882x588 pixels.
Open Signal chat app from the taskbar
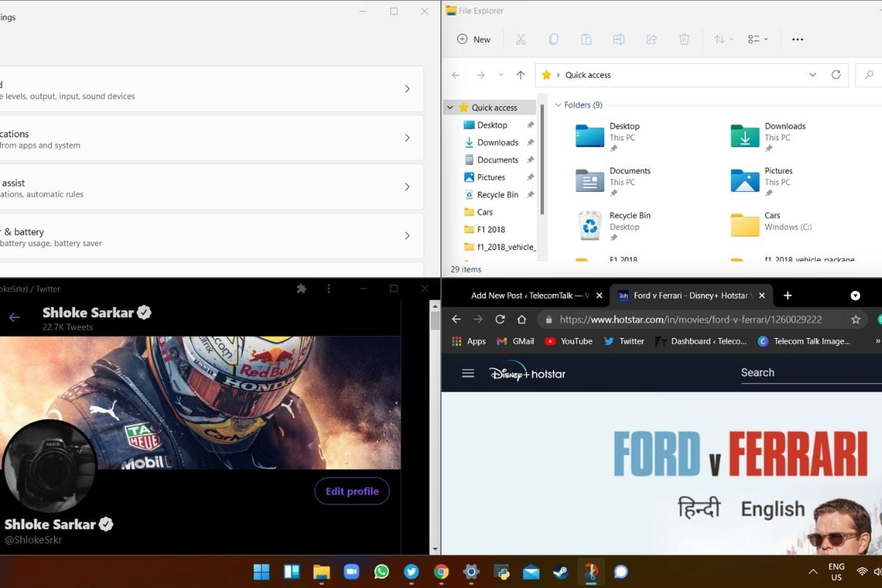[x=620, y=572]
